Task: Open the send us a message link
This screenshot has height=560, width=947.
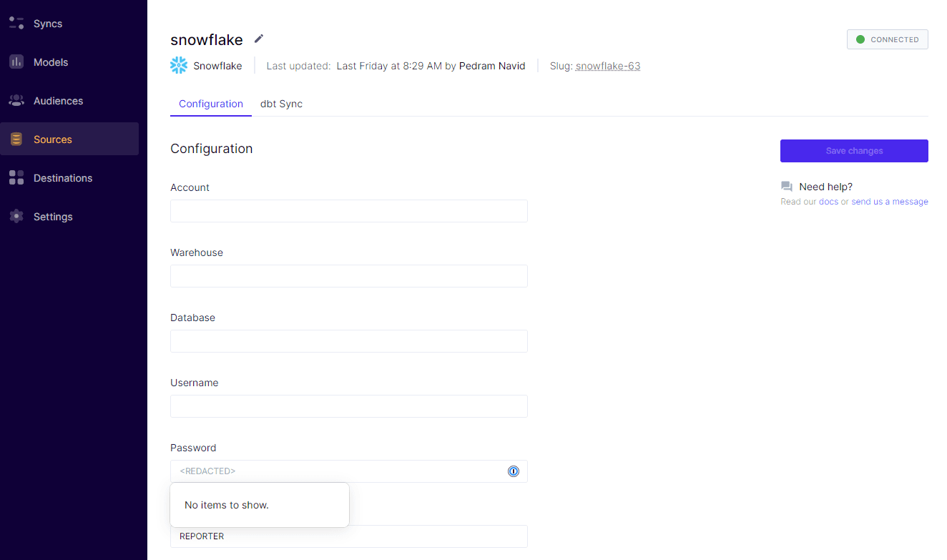Action: click(x=889, y=202)
